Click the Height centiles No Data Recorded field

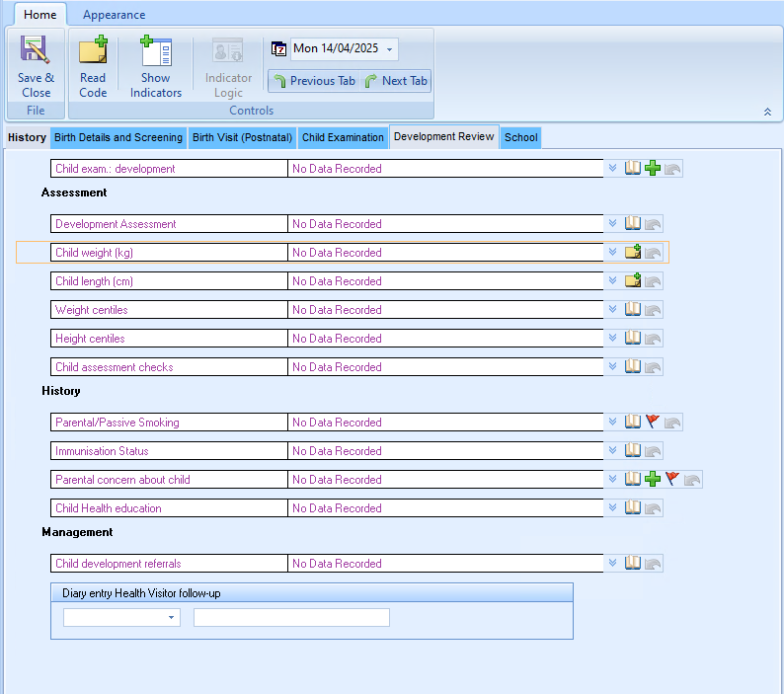pos(445,338)
